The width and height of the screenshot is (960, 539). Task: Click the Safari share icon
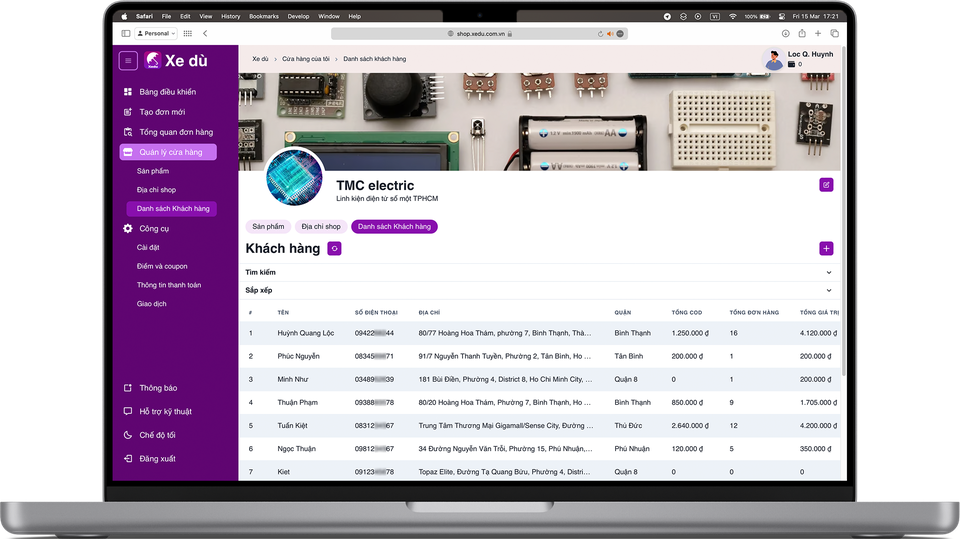pos(801,33)
